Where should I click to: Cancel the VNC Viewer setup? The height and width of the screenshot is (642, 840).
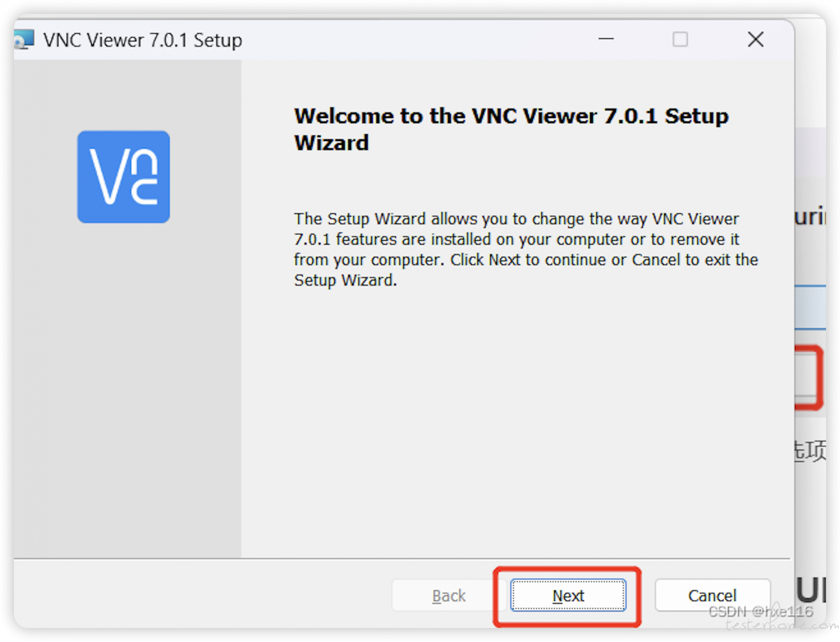click(x=712, y=595)
